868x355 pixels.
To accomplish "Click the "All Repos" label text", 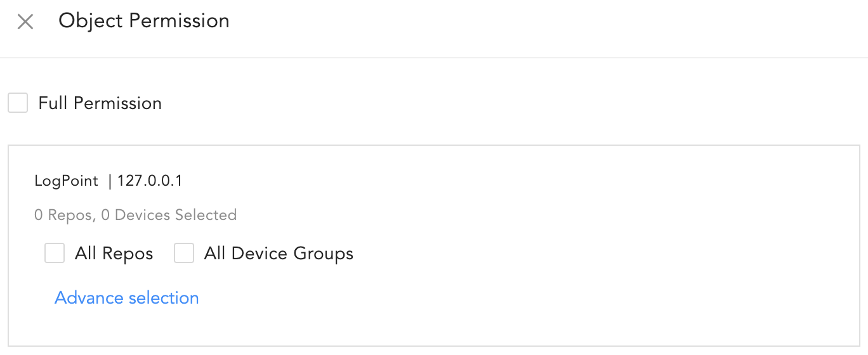I will (114, 254).
